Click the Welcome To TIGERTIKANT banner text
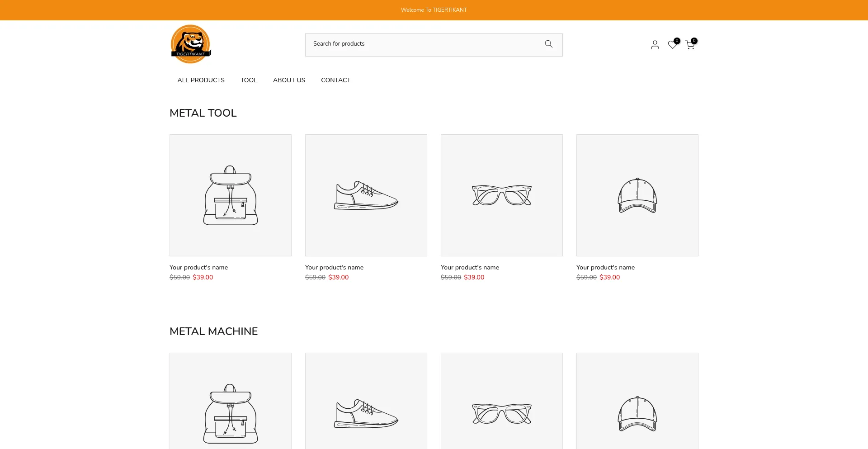The width and height of the screenshot is (868, 449). point(434,10)
